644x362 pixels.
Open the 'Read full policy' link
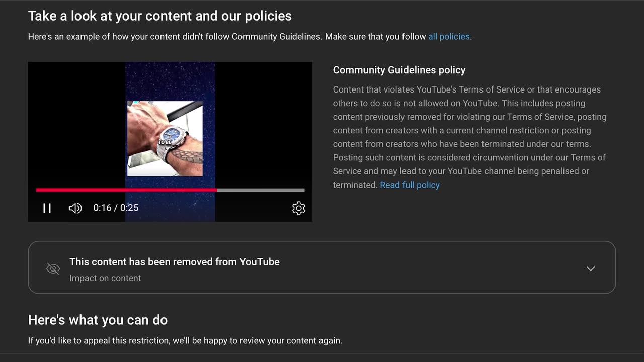pos(410,185)
